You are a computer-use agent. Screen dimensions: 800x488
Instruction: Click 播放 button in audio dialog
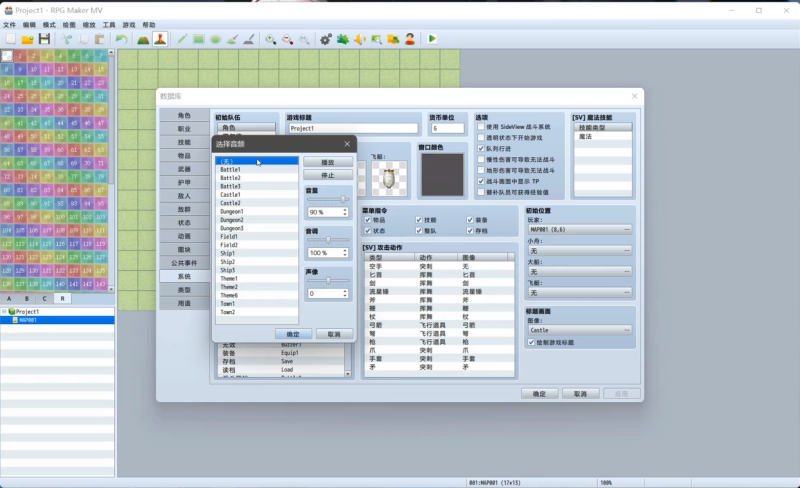pos(328,162)
